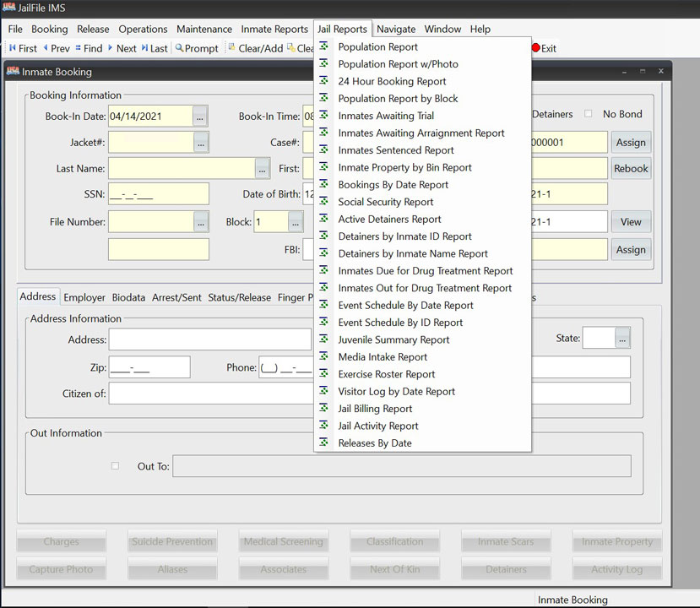Click the Zip code field
This screenshot has height=608, width=700.
pos(149,367)
